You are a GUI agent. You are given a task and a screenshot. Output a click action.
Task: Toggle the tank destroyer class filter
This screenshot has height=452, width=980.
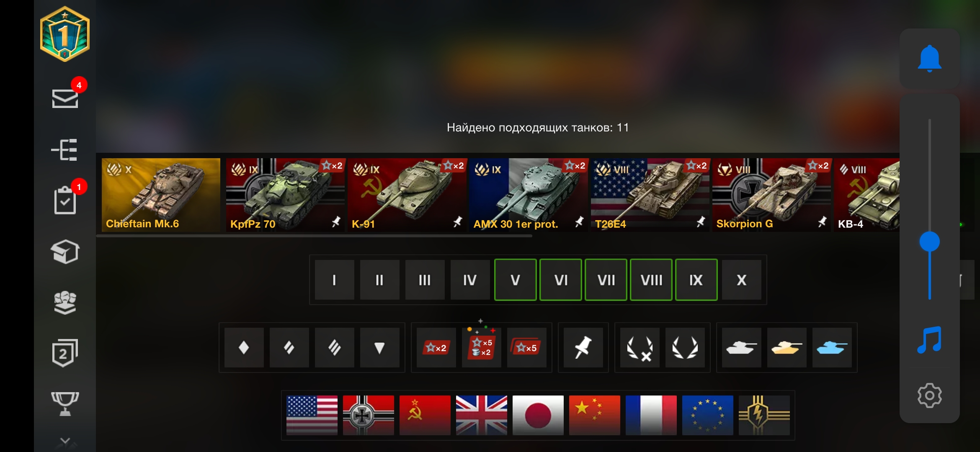(379, 347)
